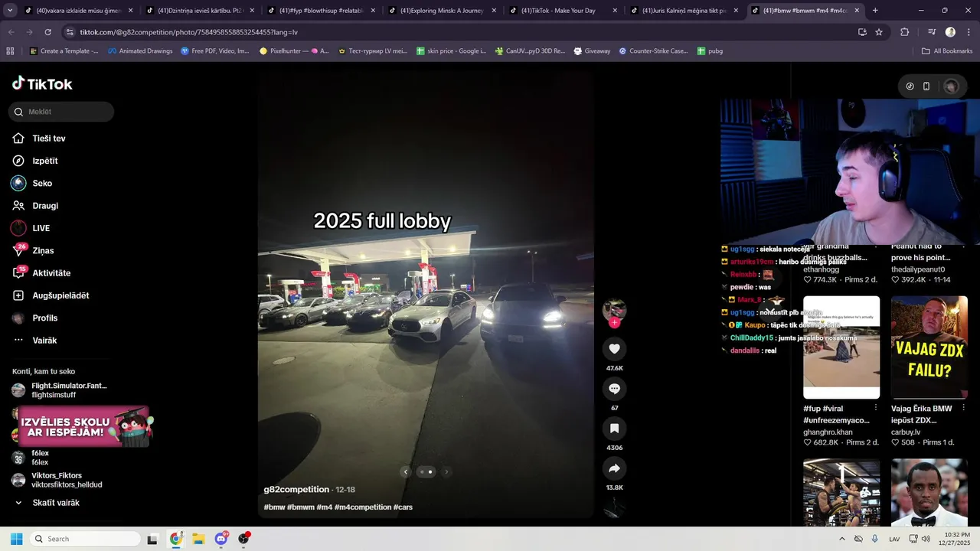The height and width of the screenshot is (551, 980).
Task: Open the #m4competition hashtag
Action: tap(362, 507)
